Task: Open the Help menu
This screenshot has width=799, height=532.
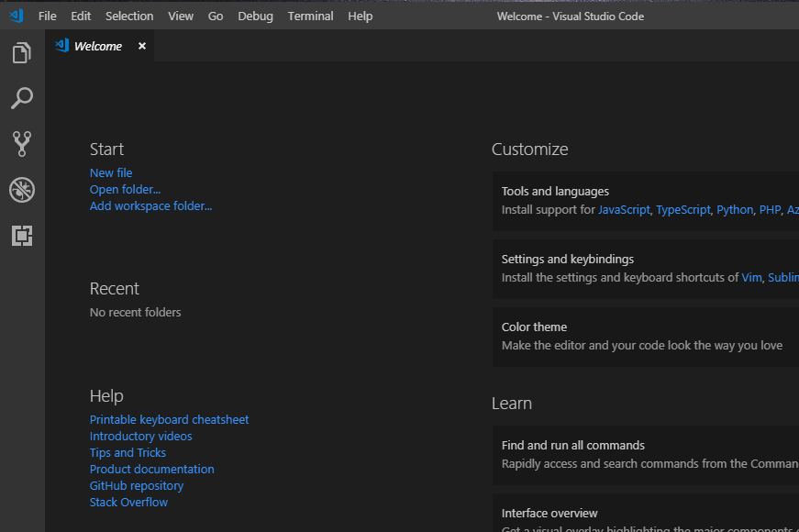Action: (361, 17)
